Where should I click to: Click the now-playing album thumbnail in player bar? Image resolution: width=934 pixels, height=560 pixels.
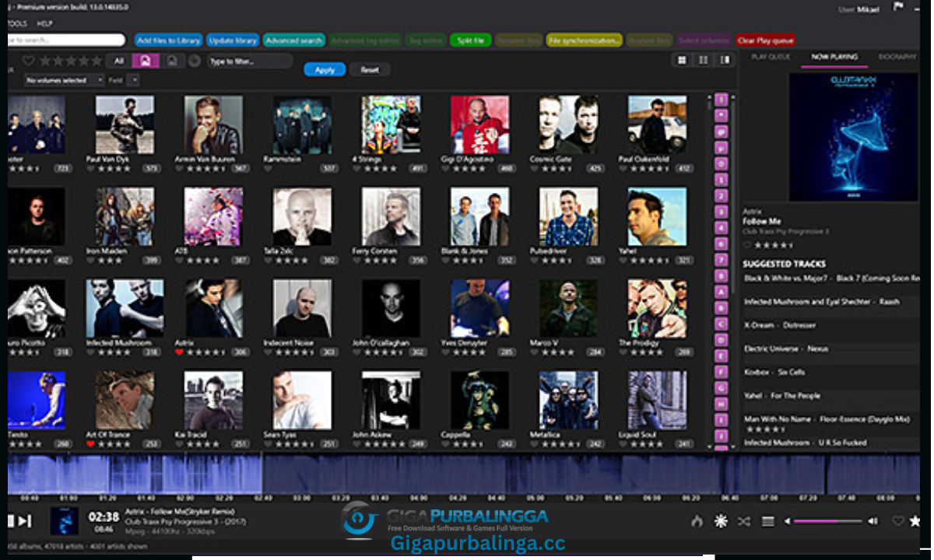pos(65,520)
